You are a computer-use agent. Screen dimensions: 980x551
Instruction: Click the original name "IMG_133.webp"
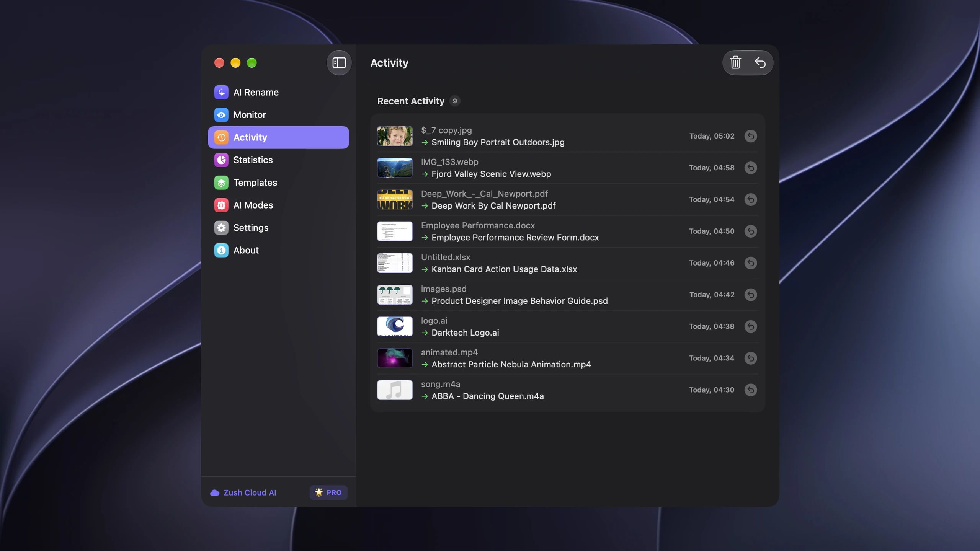450,162
